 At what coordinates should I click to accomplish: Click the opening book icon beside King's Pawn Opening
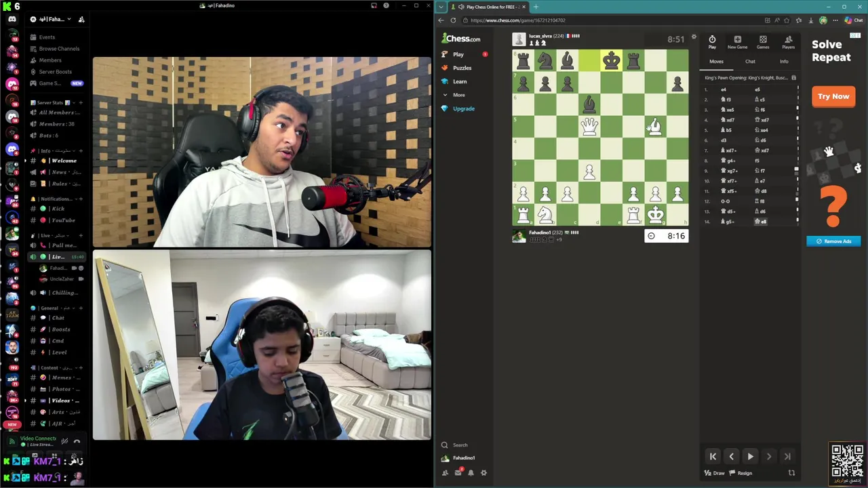point(793,78)
